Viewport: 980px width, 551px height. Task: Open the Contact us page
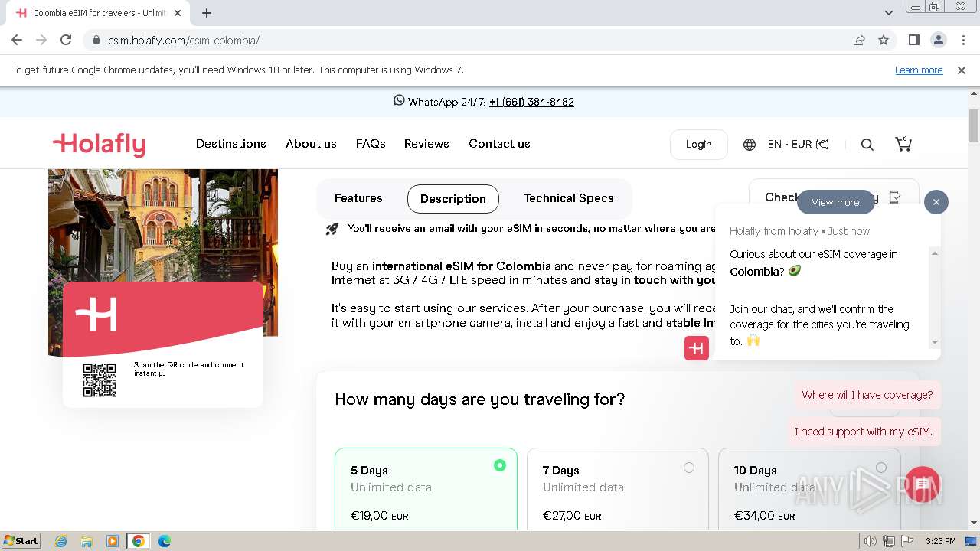499,144
